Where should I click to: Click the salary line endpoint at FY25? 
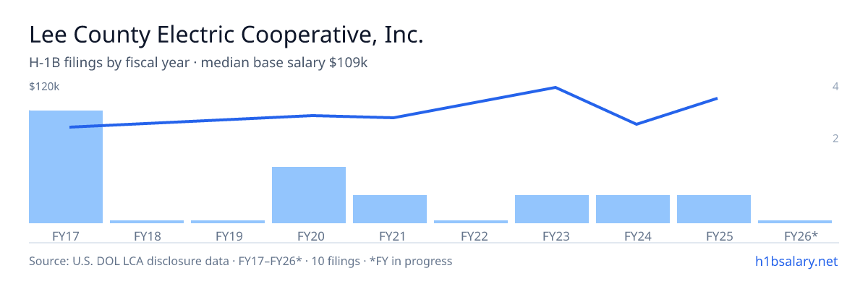click(x=717, y=98)
